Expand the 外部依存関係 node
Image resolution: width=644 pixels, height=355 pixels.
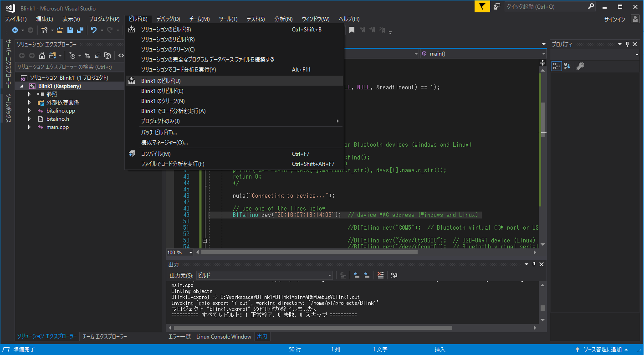pyautogui.click(x=30, y=103)
